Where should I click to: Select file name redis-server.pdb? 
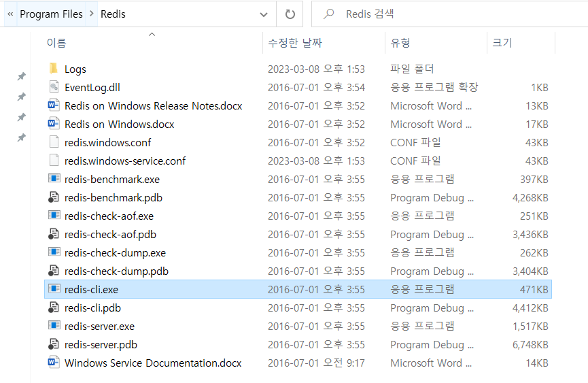tap(101, 345)
